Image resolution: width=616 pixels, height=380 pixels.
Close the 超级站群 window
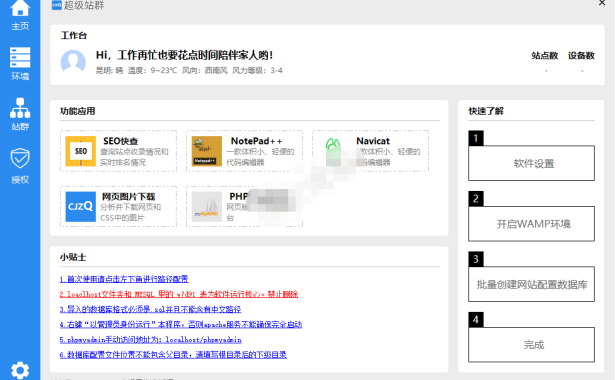(x=602, y=3)
